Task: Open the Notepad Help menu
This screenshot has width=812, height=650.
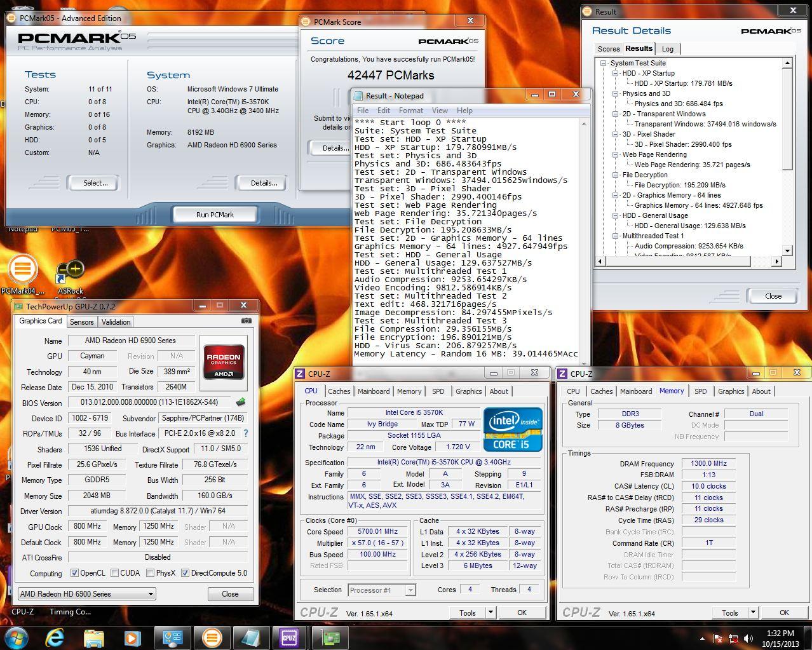Action: click(464, 111)
